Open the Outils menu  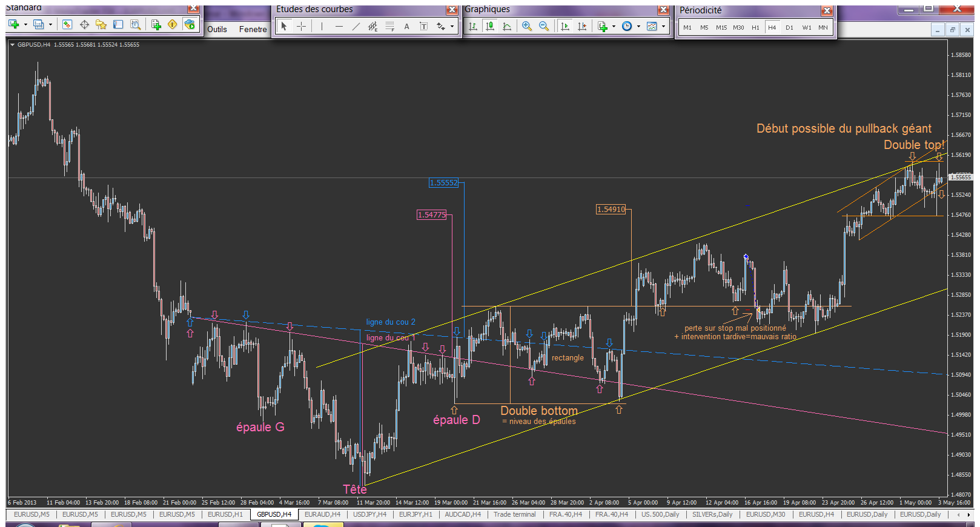(217, 29)
